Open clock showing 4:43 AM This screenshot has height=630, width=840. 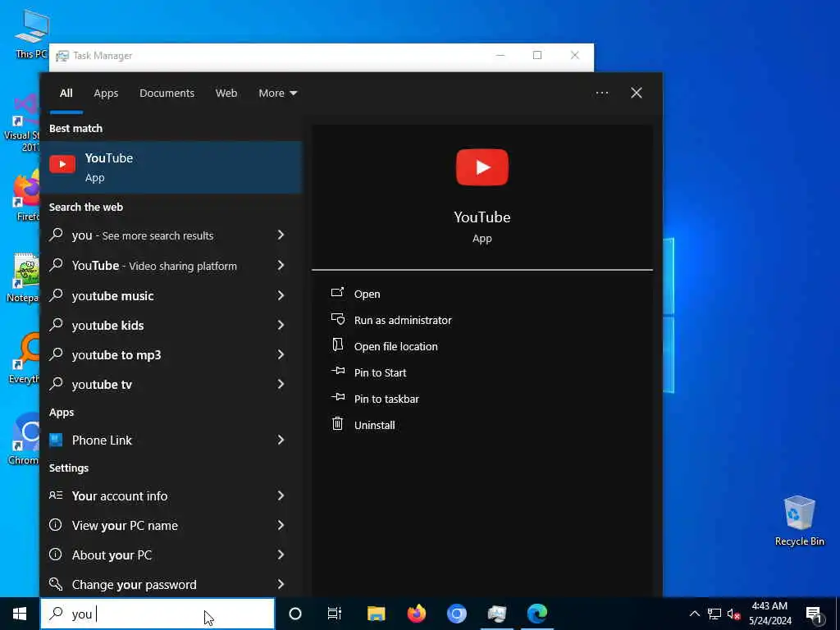click(769, 614)
